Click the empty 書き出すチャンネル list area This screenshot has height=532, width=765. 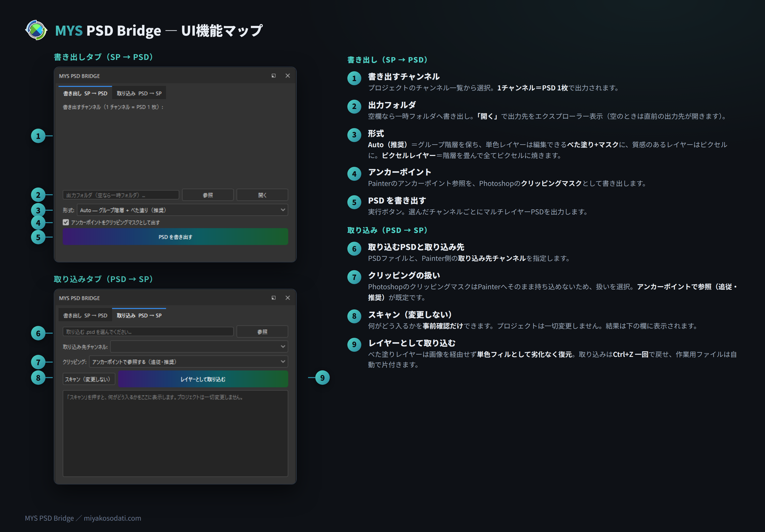point(175,149)
